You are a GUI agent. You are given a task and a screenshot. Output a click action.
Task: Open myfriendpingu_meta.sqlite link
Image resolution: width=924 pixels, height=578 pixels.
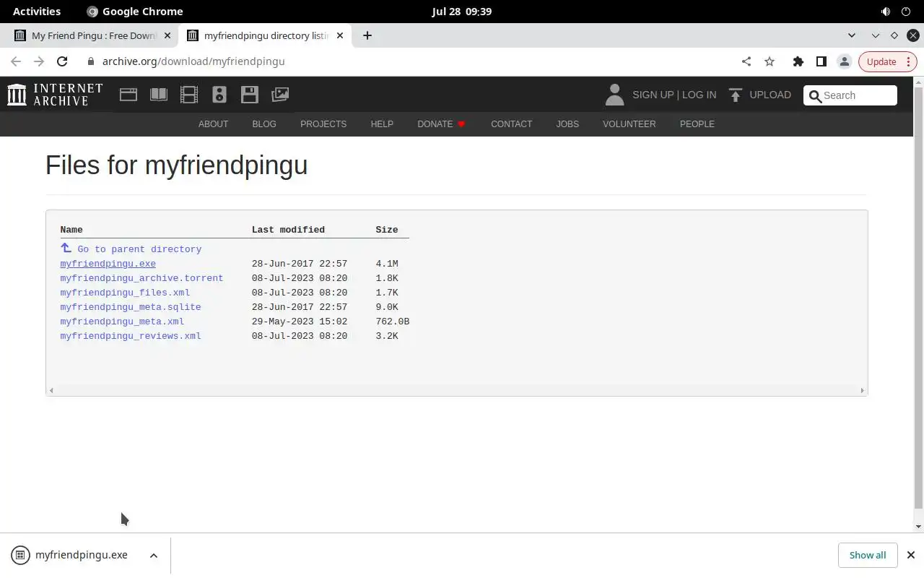(131, 307)
